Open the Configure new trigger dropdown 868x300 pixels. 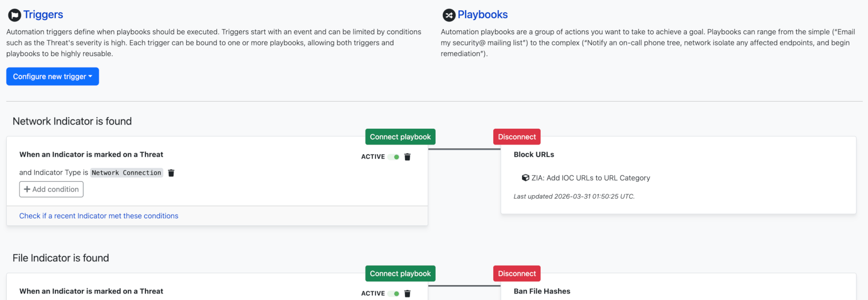53,76
